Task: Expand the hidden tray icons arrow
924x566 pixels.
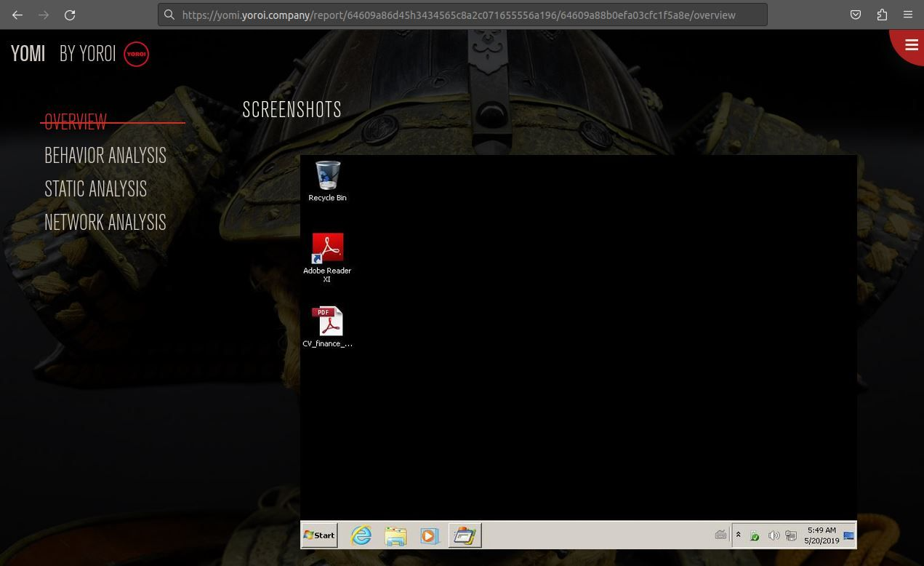Action: coord(739,535)
